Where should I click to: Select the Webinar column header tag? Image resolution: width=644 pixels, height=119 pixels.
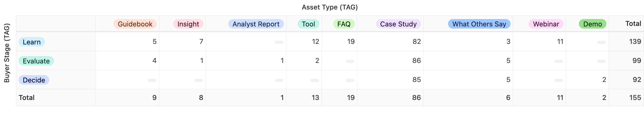[546, 24]
